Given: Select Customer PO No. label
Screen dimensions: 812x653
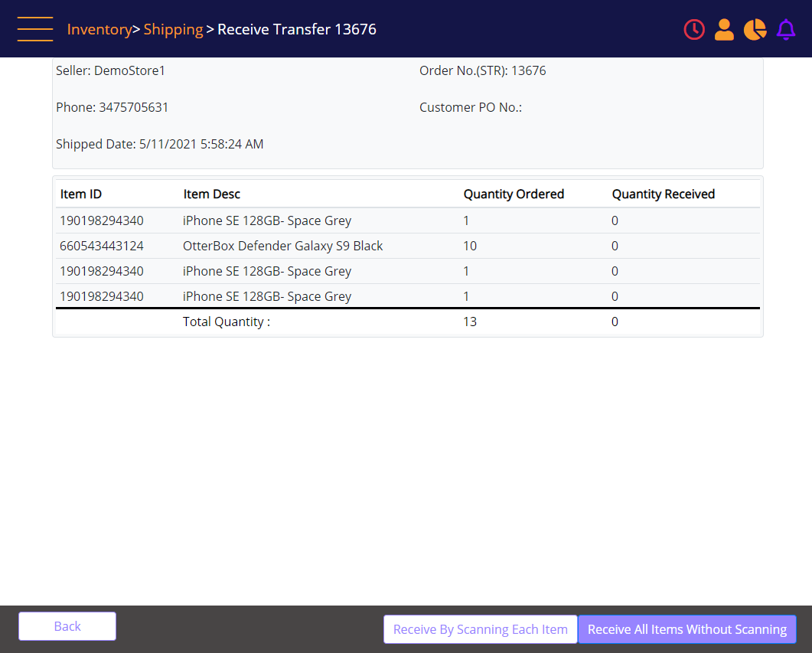Looking at the screenshot, I should (470, 107).
